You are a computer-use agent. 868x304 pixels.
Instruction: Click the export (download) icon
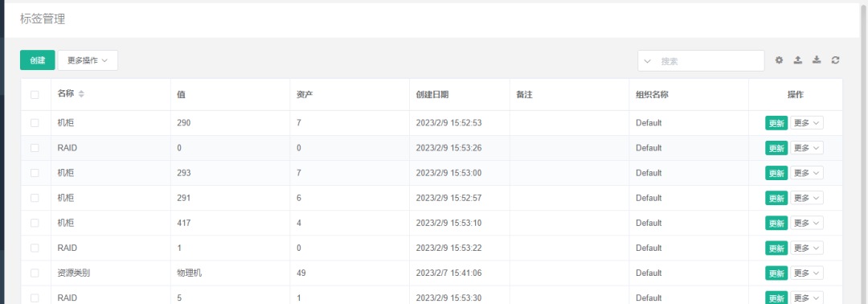pyautogui.click(x=817, y=60)
